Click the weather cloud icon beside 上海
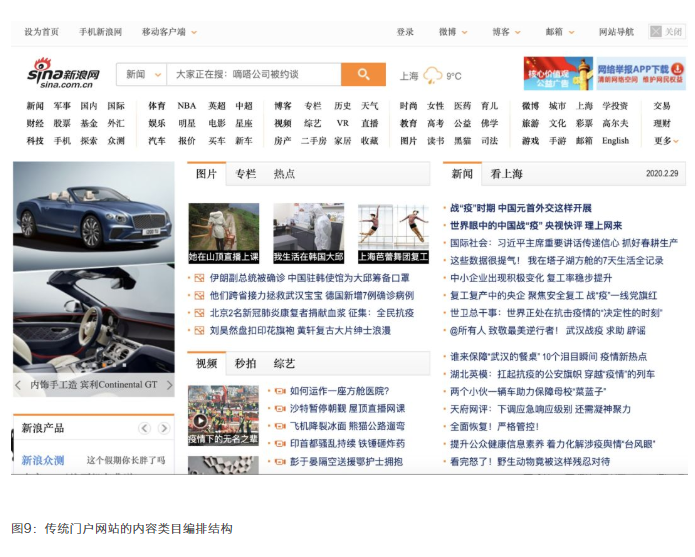 (433, 76)
